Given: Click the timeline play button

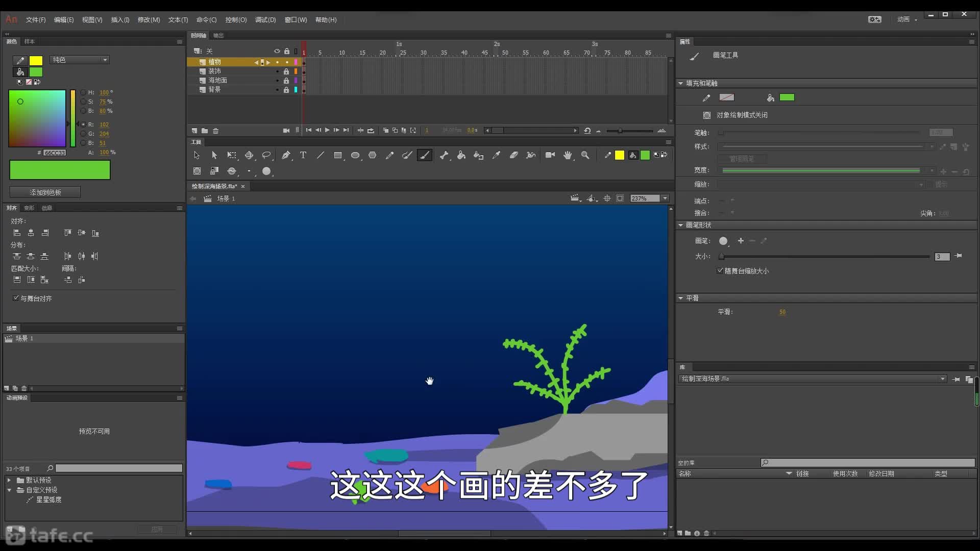Looking at the screenshot, I should click(327, 130).
